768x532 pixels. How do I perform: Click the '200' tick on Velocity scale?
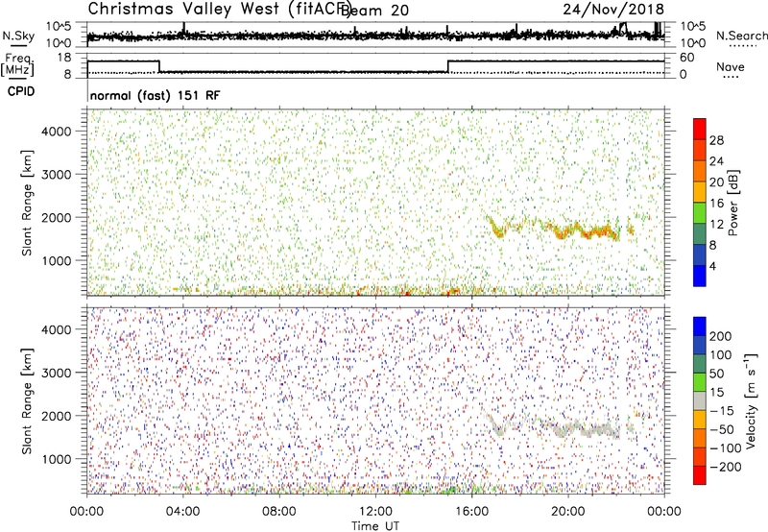pyautogui.click(x=721, y=336)
